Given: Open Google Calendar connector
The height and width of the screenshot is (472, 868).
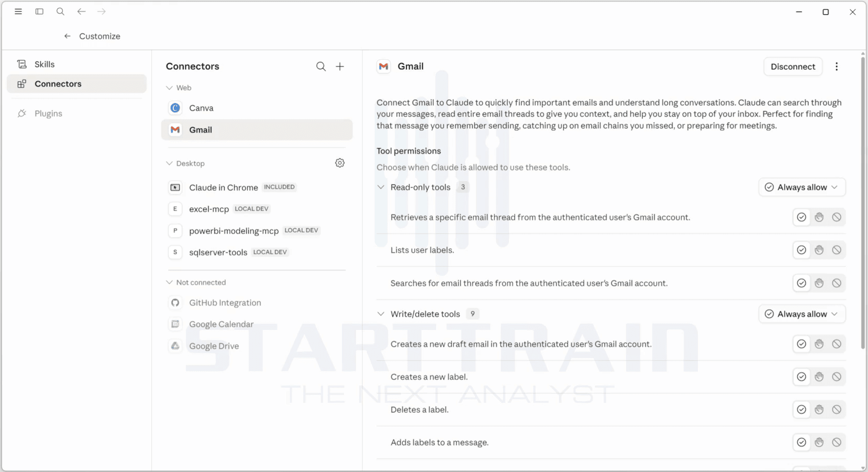Looking at the screenshot, I should (x=257, y=324).
